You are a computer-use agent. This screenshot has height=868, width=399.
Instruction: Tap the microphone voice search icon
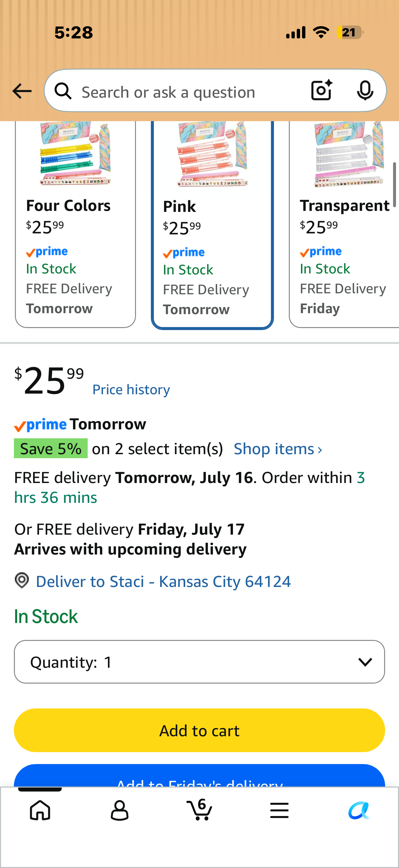coord(365,91)
